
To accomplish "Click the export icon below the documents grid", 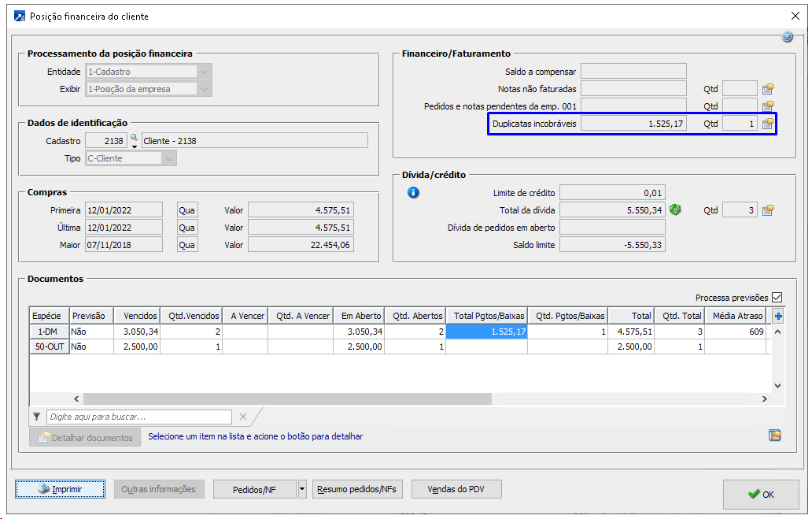I will pos(775,436).
